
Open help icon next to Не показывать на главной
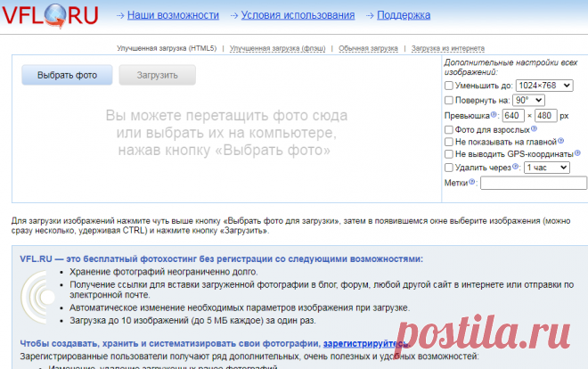(560, 141)
